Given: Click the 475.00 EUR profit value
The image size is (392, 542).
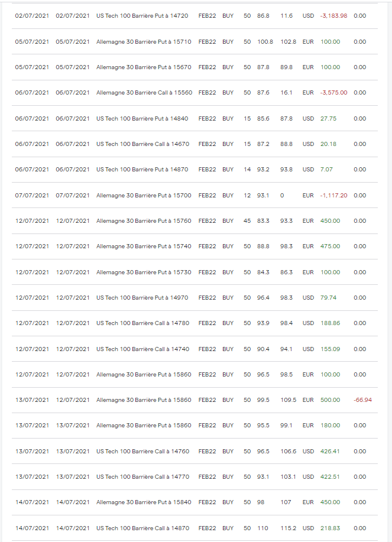Looking at the screenshot, I should (x=330, y=246).
